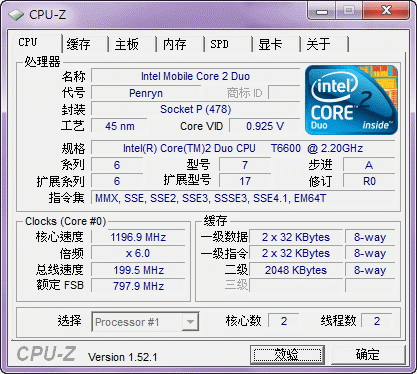417x374 pixels.
Task: Click the CPU-Z title bar icon
Action: tap(16, 15)
